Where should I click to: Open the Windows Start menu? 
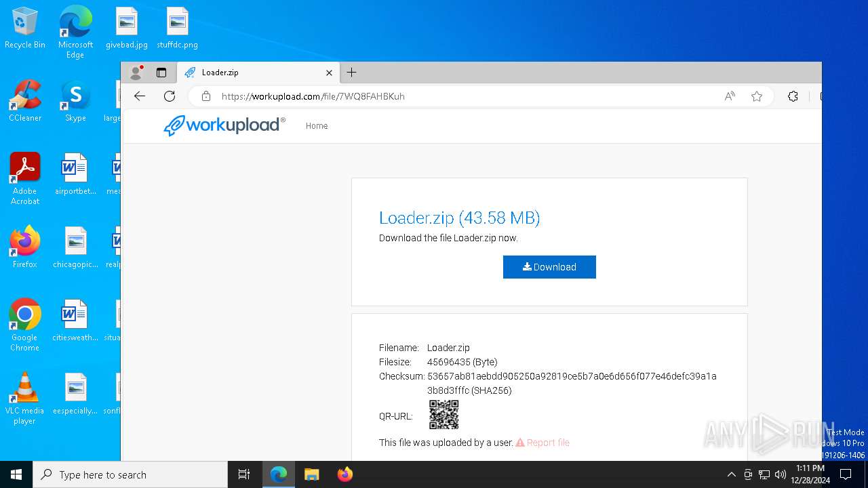[16, 474]
